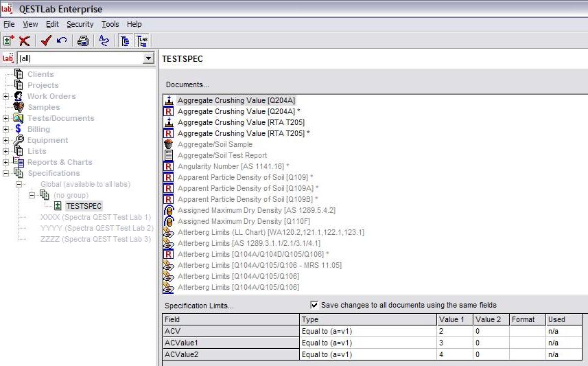
Task: Collapse the Specifications tree node
Action: 6,173
